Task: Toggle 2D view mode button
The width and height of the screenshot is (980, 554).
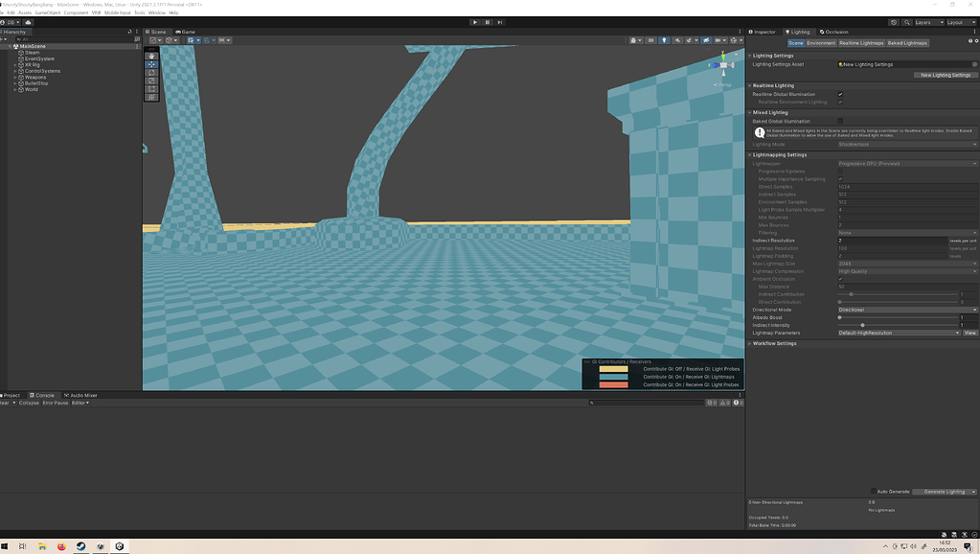Action: 650,40
